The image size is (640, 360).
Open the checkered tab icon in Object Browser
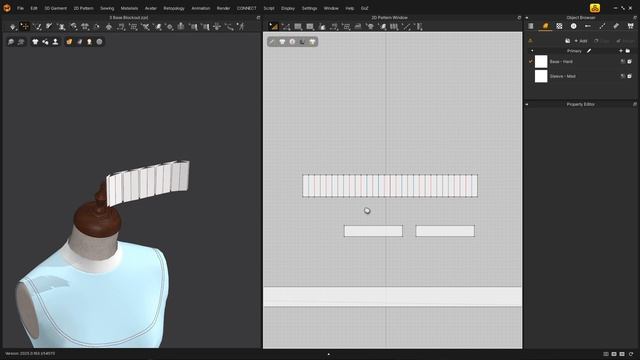tap(559, 26)
